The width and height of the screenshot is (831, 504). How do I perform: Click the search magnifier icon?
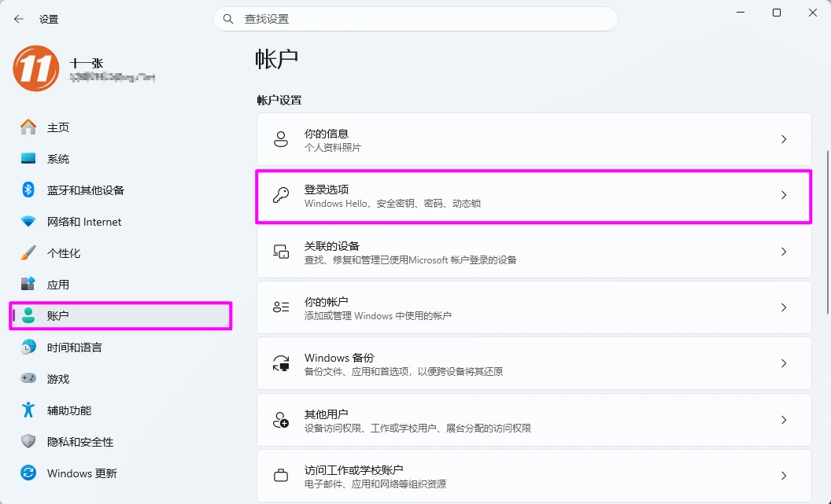[x=228, y=19]
